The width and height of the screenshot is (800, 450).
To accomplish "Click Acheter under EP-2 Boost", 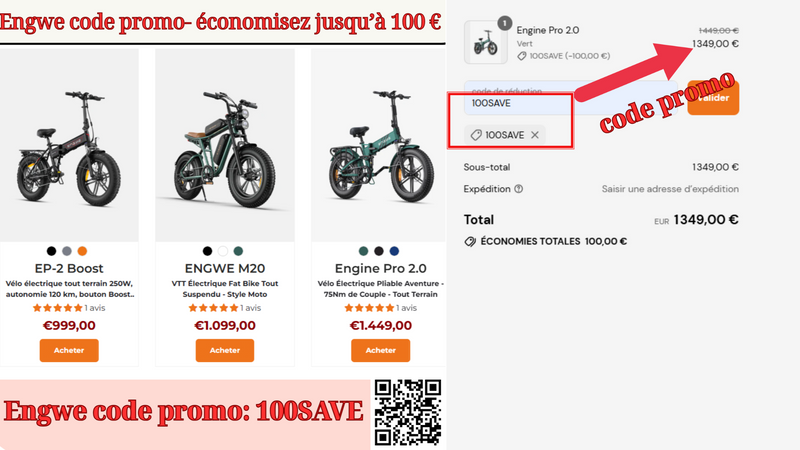I will [69, 351].
